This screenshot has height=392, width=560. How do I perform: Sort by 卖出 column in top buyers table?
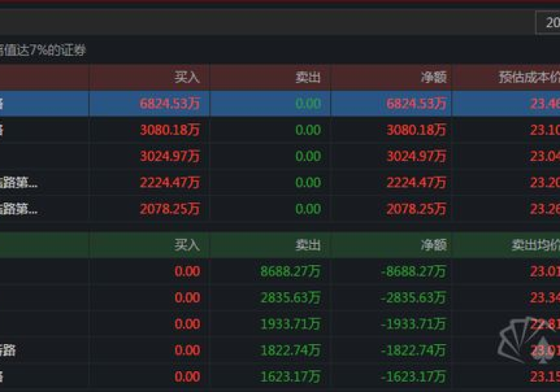click(307, 78)
